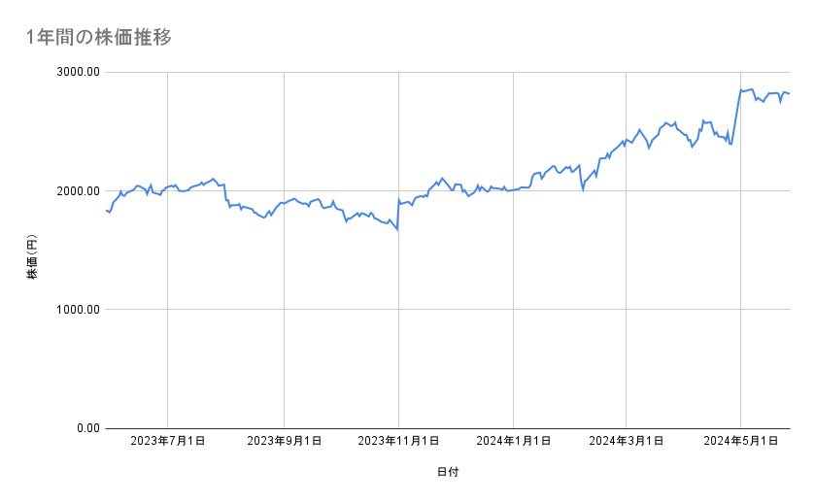Select the lowest trough of the price line
This screenshot has width=815, height=504.
tap(396, 229)
